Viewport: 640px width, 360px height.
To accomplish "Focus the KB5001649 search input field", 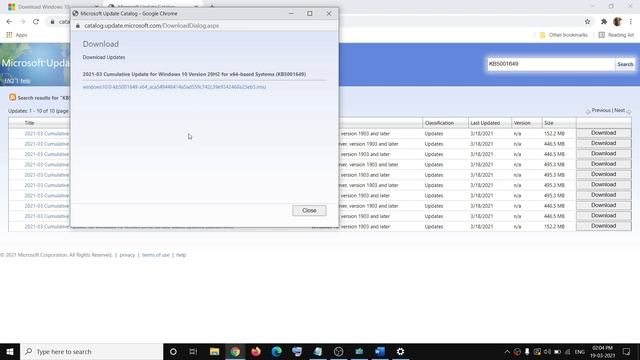I will (551, 64).
